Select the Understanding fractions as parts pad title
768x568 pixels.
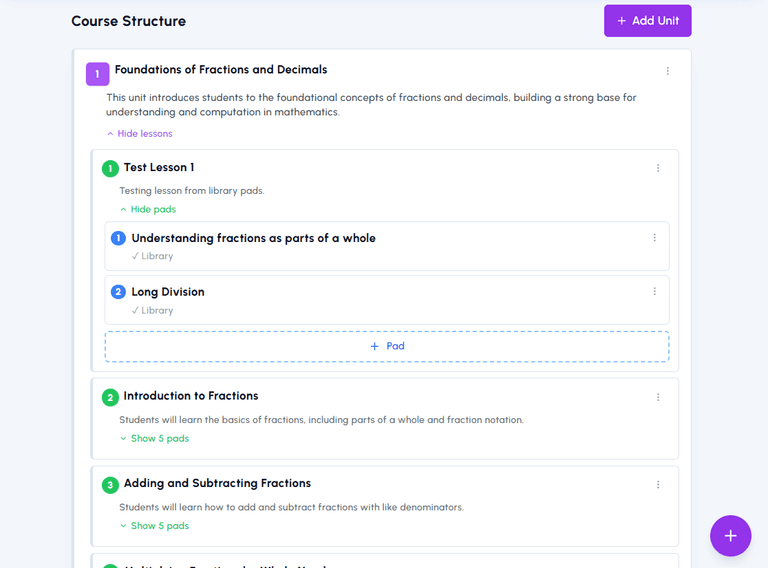click(x=253, y=238)
